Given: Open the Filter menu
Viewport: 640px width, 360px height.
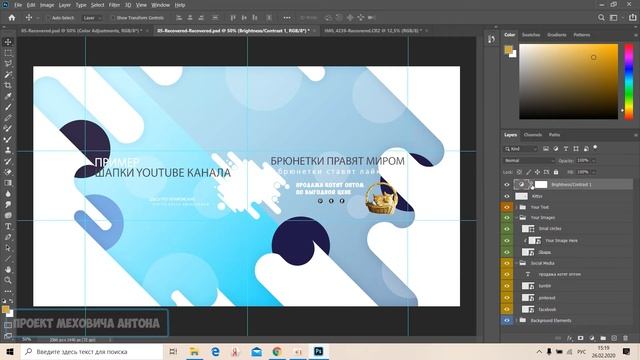Looking at the screenshot, I should (114, 5).
